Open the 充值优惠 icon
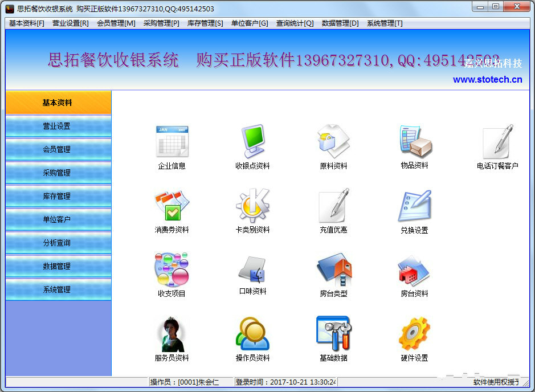Image resolution: width=535 pixels, height=392 pixels. click(x=333, y=205)
